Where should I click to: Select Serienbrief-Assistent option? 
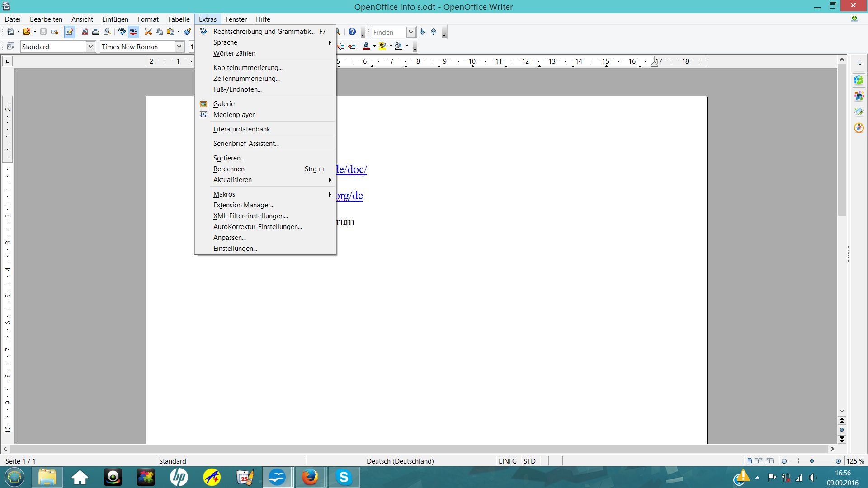point(245,143)
